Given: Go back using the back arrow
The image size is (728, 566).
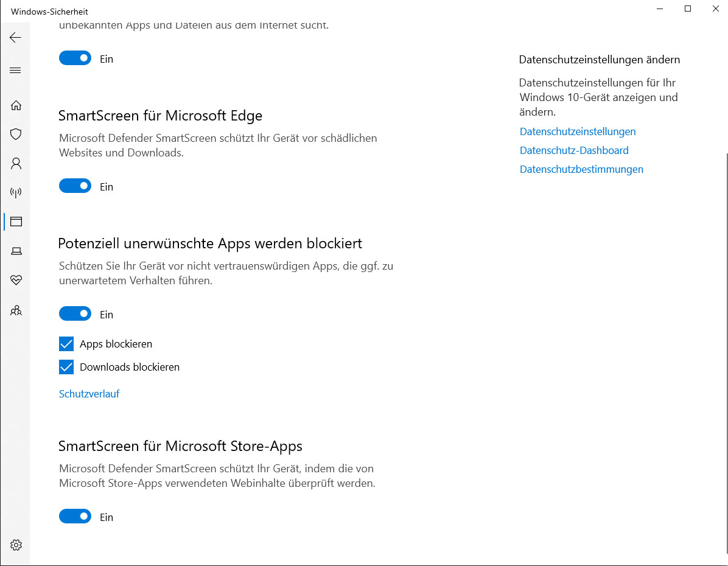Looking at the screenshot, I should (16, 37).
